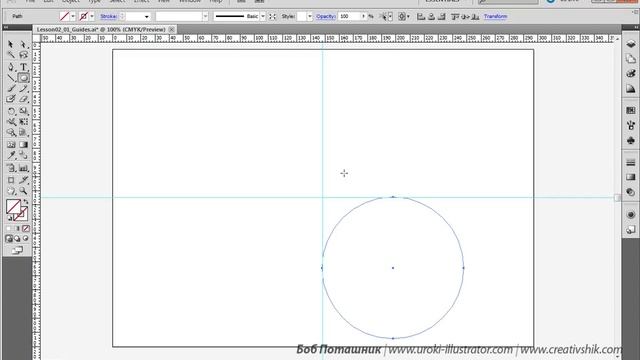Open control bar stroke color dropdown

(x=92, y=16)
